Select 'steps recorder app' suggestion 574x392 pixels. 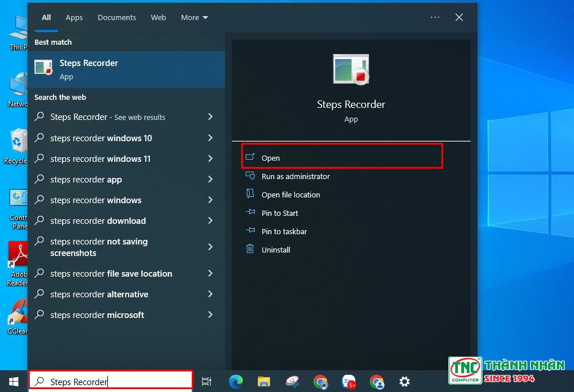tap(126, 179)
